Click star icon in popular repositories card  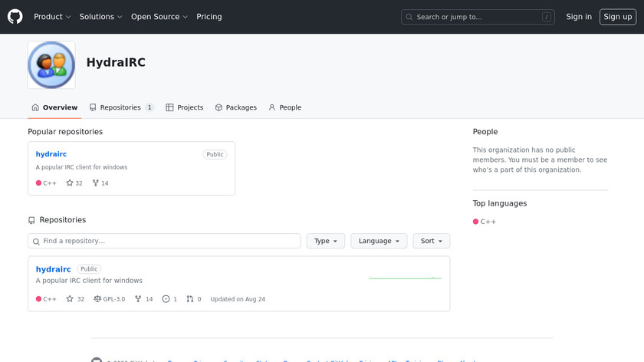click(70, 183)
